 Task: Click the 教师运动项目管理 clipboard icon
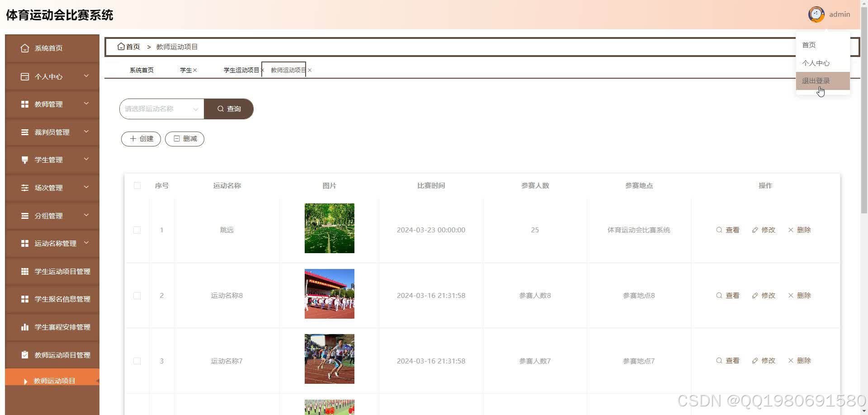tap(25, 355)
